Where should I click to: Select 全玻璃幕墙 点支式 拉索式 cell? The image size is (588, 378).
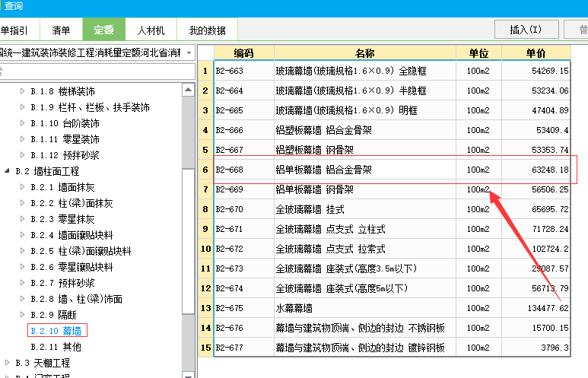click(x=365, y=249)
